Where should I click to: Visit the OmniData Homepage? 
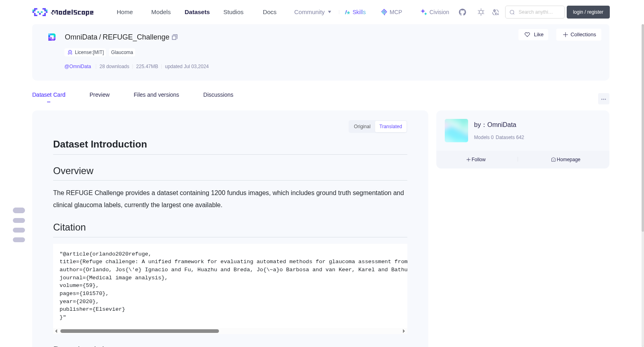pos(566,160)
